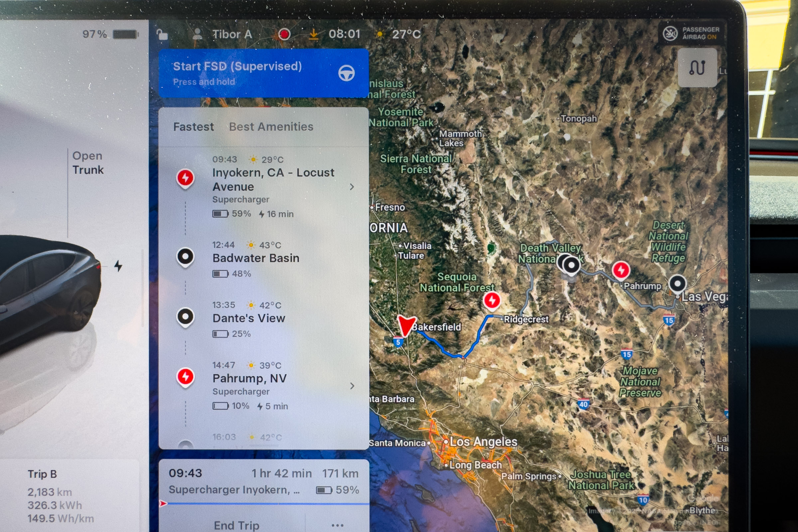This screenshot has width=798, height=532.
Task: Tap the Tonopah label on map
Action: [579, 118]
